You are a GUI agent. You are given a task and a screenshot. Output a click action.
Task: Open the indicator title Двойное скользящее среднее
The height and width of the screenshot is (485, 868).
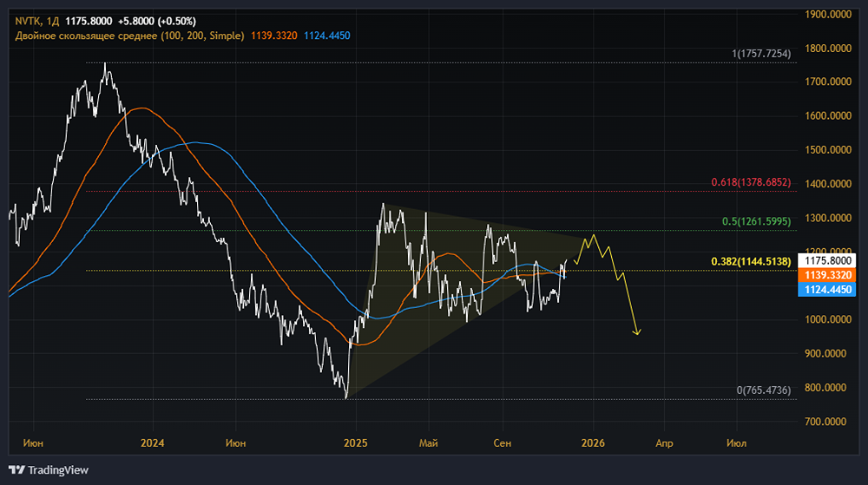click(130, 36)
